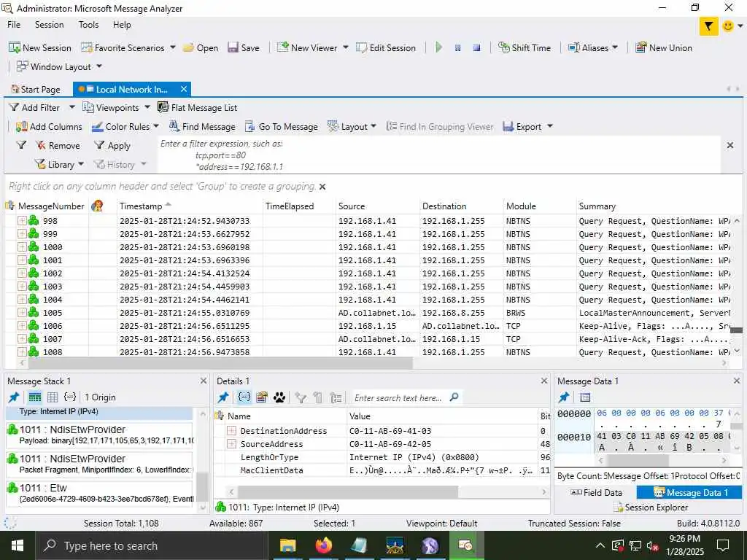The width and height of the screenshot is (747, 560).
Task: Switch to the Start Page tab
Action: 36,90
